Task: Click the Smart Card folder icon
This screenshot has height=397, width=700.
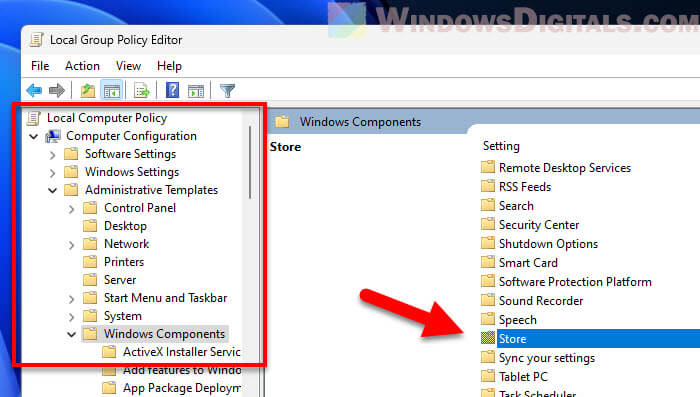Action: click(488, 262)
